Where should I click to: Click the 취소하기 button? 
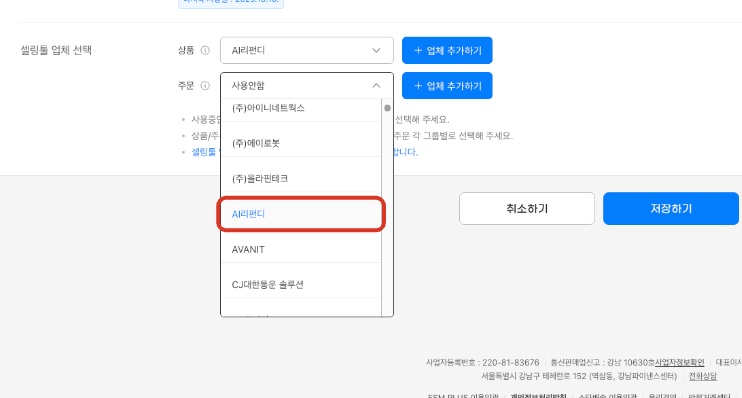coord(527,209)
